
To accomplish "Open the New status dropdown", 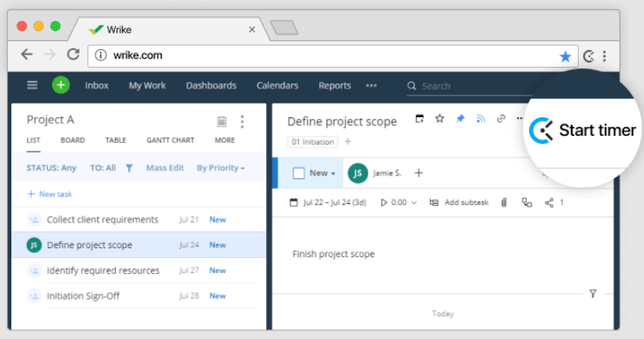I will pos(322,174).
